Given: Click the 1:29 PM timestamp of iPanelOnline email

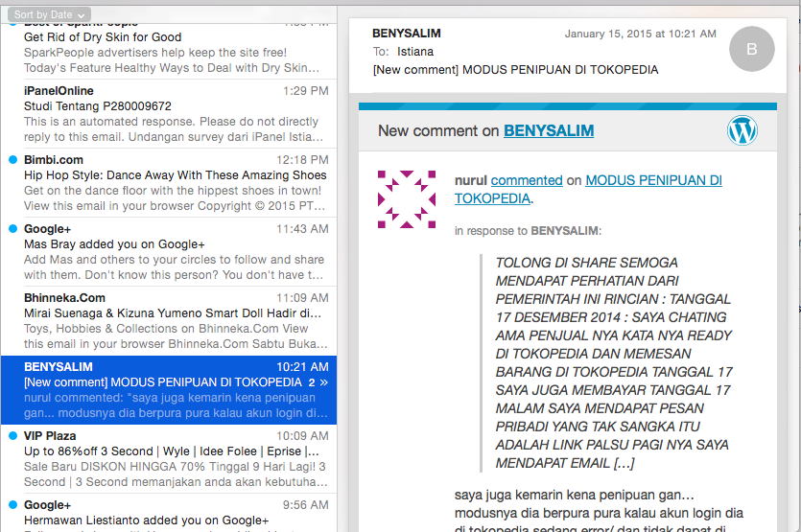Looking at the screenshot, I should pyautogui.click(x=305, y=91).
